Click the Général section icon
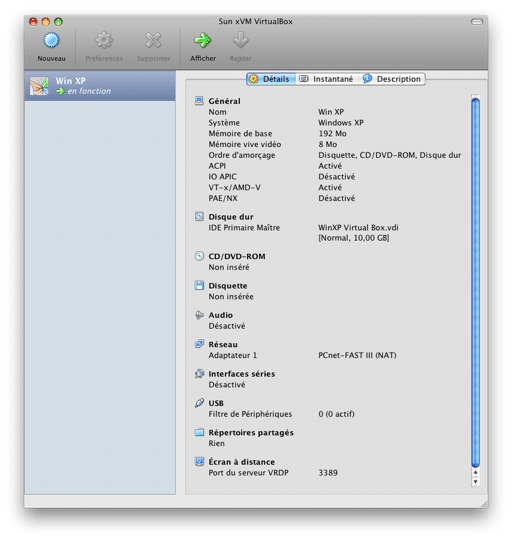The width and height of the screenshot is (512, 541). pos(199,101)
